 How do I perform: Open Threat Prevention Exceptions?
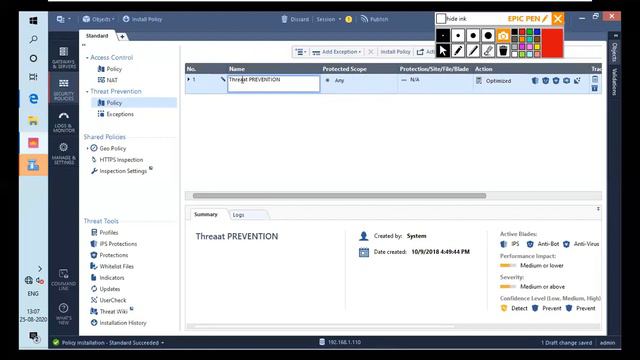pyautogui.click(x=116, y=114)
